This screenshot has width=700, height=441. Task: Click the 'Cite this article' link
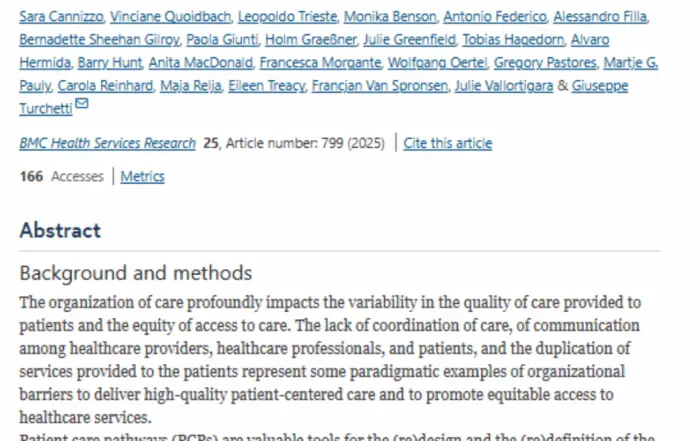coord(448,143)
